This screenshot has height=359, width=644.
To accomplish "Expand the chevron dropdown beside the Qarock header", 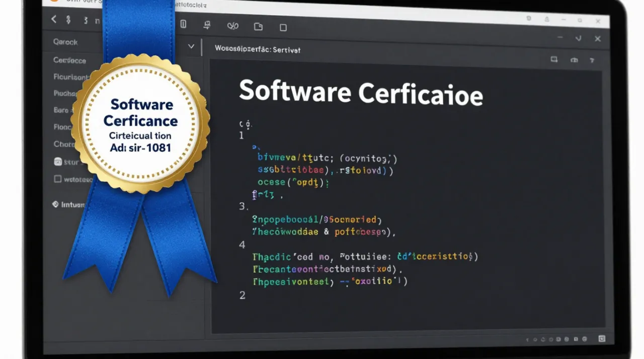I will click(191, 46).
